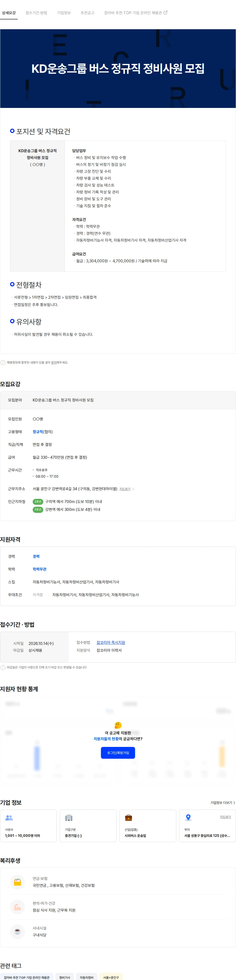
Task: Click the 서울 성동구 왕십리로 125 address
Action: 207,836
